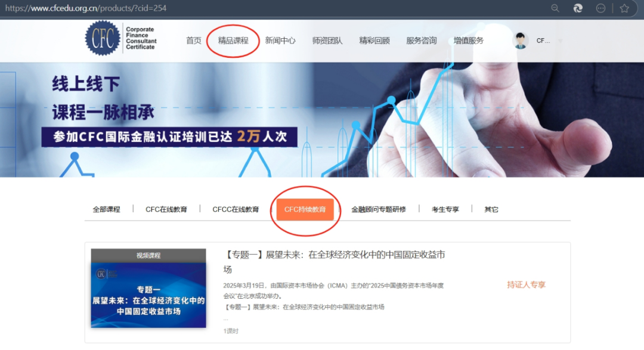
Task: Bookmark page with the star icon
Action: (624, 8)
